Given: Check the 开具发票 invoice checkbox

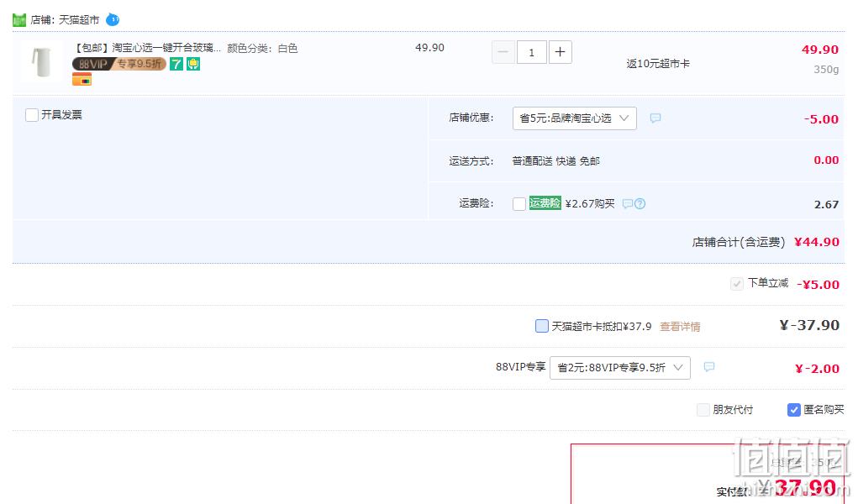Looking at the screenshot, I should coord(32,115).
